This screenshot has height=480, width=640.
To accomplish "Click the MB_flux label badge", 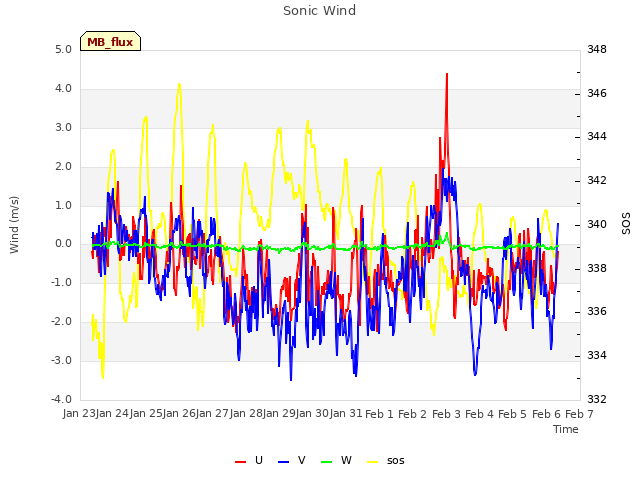I will [110, 42].
